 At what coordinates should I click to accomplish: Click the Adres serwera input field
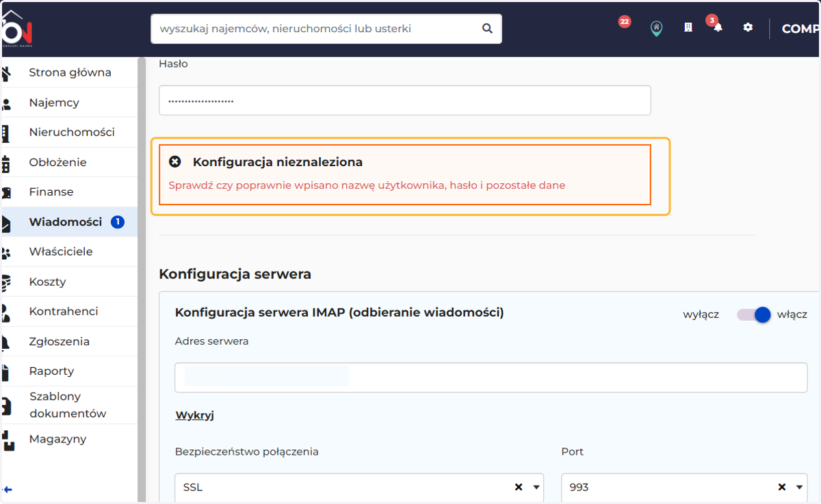[491, 377]
